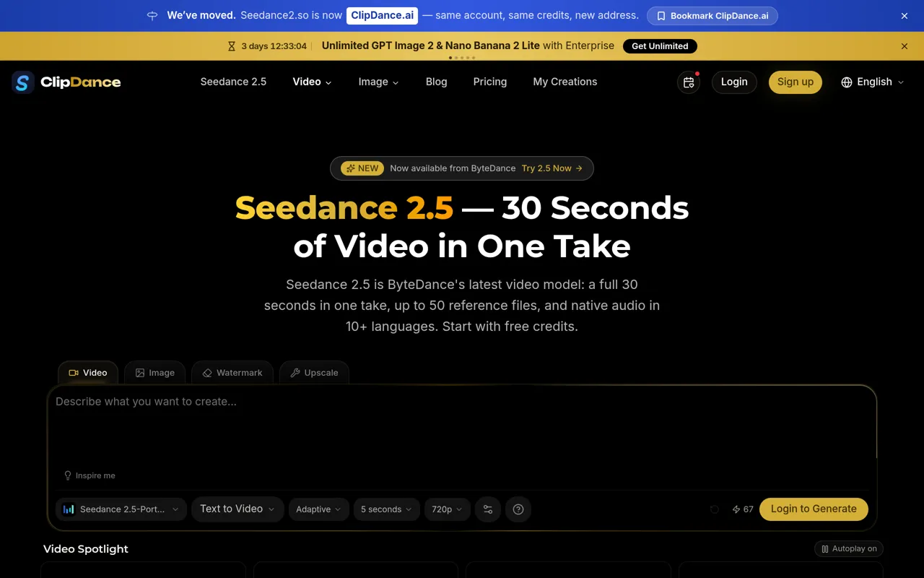Image resolution: width=924 pixels, height=578 pixels.
Task: Click the lightning credits icon showing 67
Action: coord(736,509)
